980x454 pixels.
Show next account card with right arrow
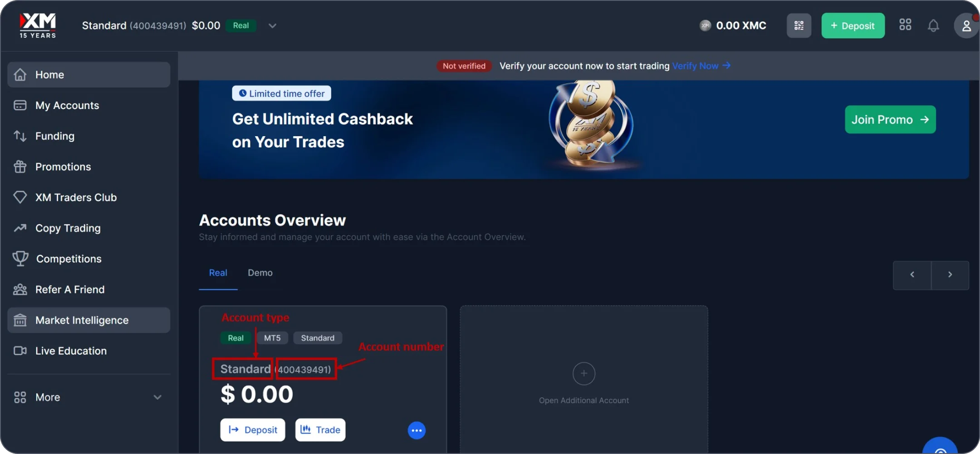[950, 275]
